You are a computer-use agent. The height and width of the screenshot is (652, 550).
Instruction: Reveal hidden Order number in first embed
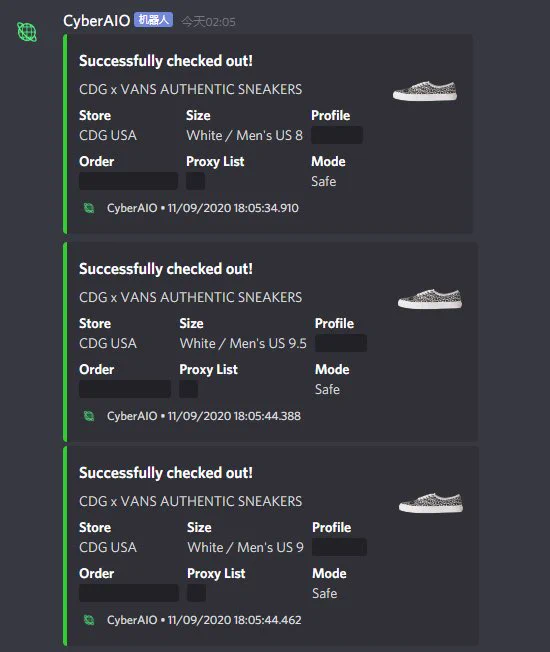[x=128, y=181]
